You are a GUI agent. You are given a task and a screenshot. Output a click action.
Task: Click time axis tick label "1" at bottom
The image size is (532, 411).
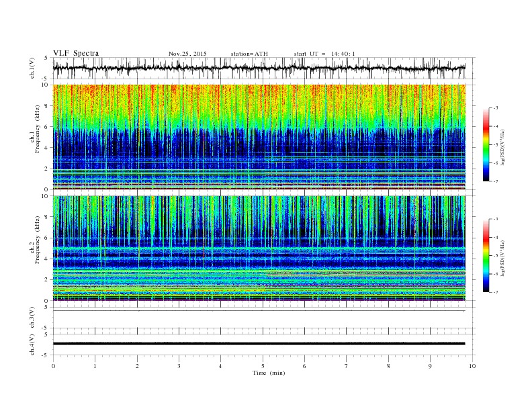coord(95,366)
